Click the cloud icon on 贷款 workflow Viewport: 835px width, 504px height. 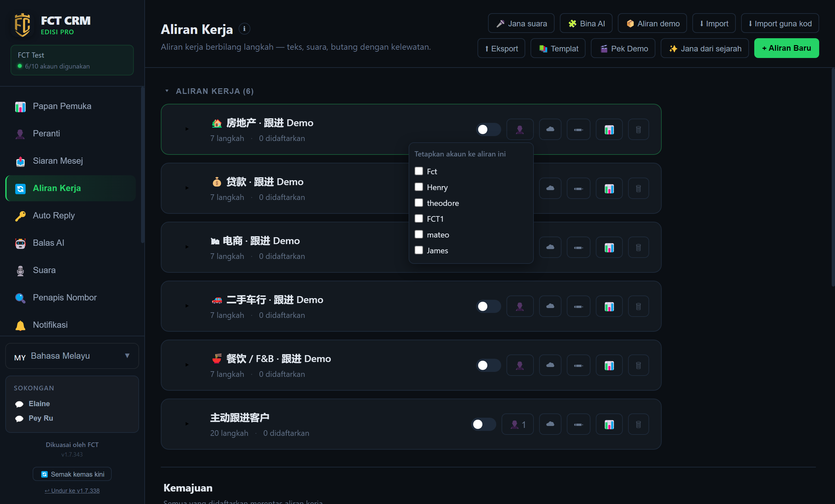pyautogui.click(x=550, y=188)
